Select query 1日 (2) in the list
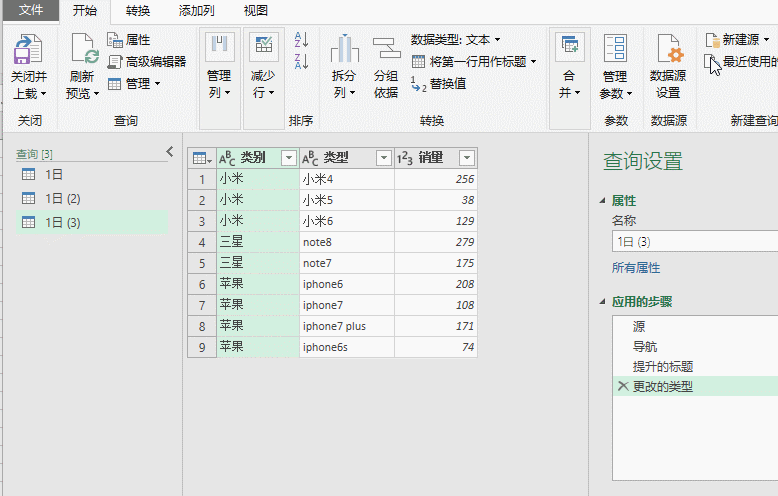 point(92,199)
